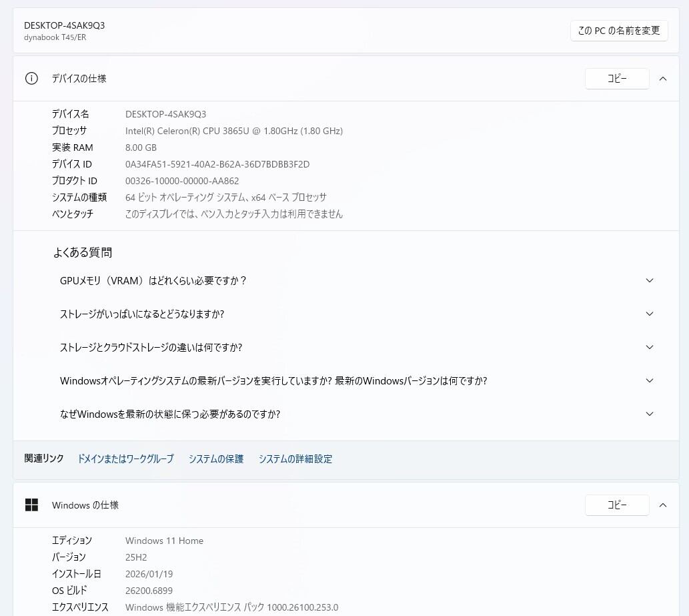Click この PC の名前を変更 button
This screenshot has height=616, width=689.
[618, 31]
